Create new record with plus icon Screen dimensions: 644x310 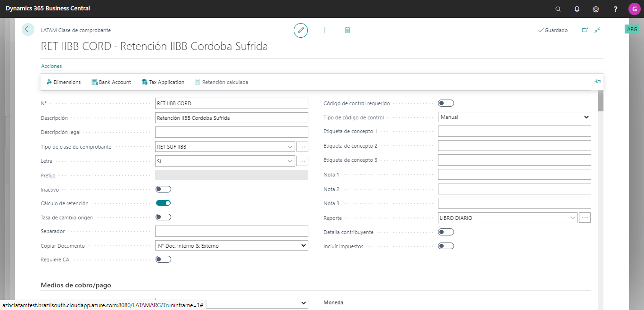click(x=324, y=30)
